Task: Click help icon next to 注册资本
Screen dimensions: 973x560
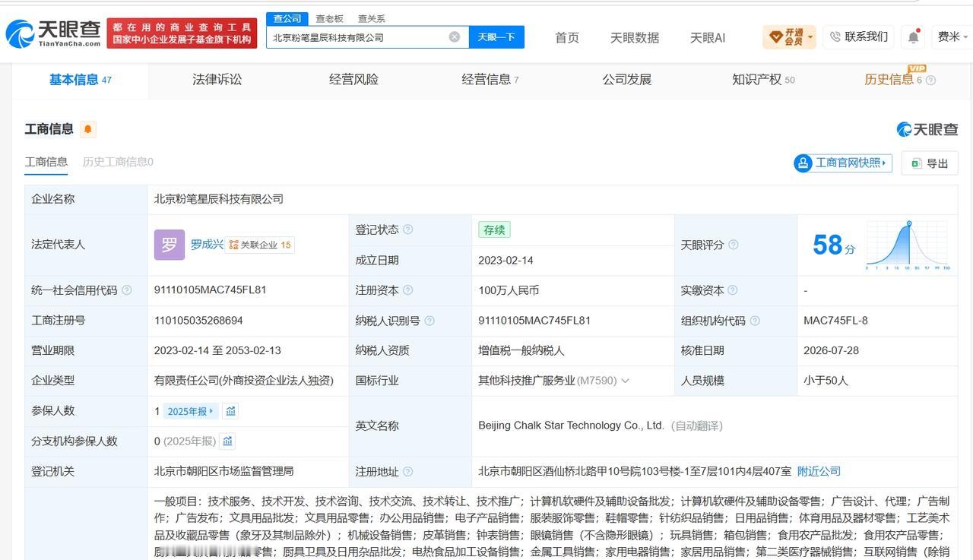Action: [x=408, y=290]
